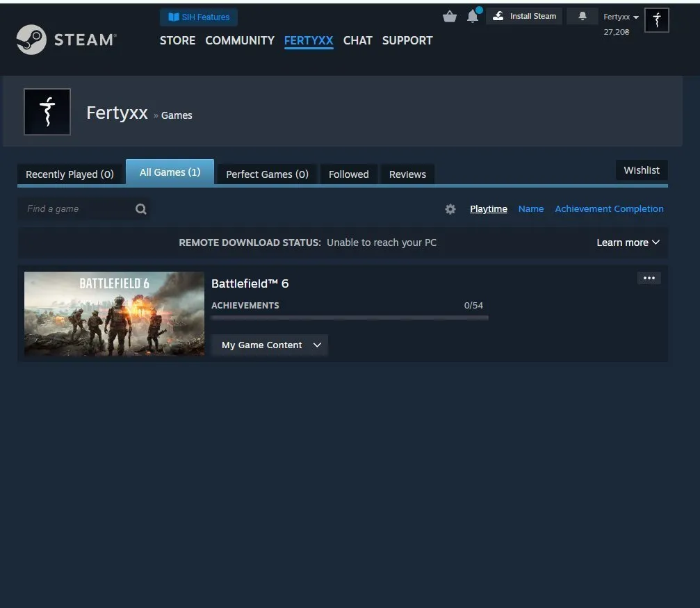
Task: Open the shopping cart basket icon
Action: pos(450,17)
